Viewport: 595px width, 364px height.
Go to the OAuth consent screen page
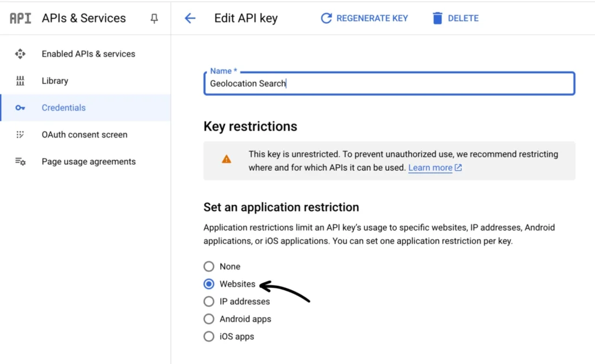click(84, 135)
